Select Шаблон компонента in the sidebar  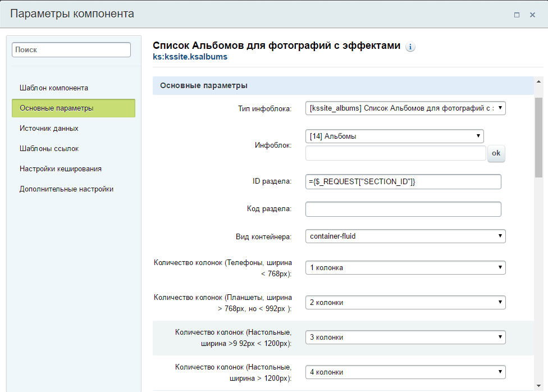pyautogui.click(x=54, y=88)
